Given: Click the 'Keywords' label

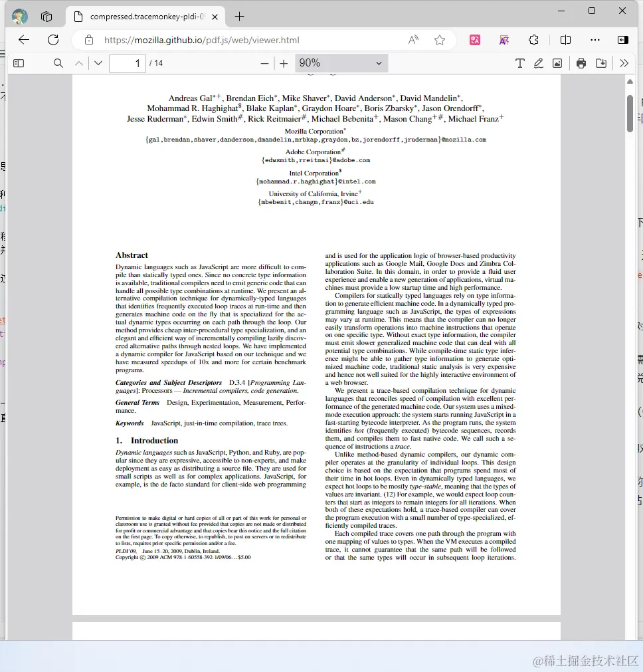Looking at the screenshot, I should [x=130, y=423].
